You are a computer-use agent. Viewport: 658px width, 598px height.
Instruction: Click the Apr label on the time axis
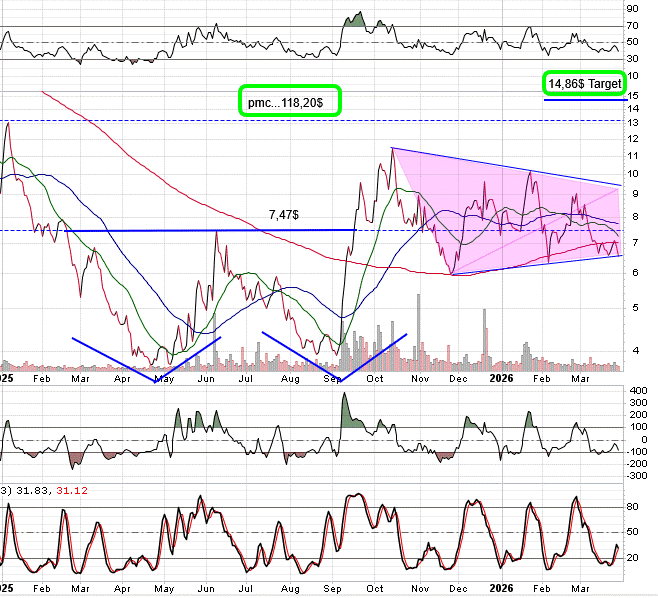123,380
